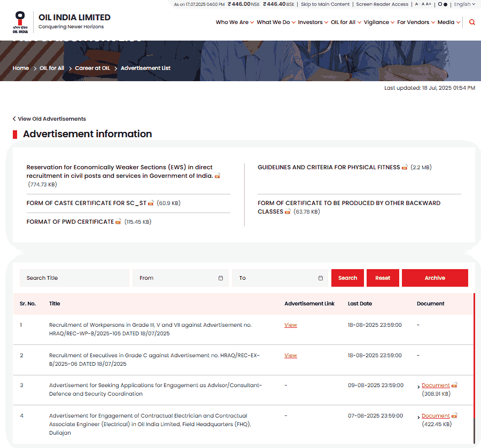Select the 07-08-2025 23:59:00 last date

(376, 415)
